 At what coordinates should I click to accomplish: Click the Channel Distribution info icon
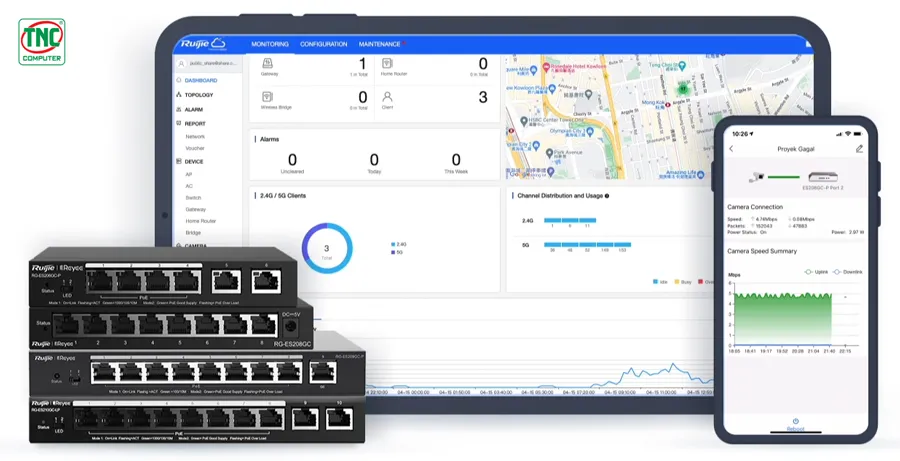[x=607, y=196]
